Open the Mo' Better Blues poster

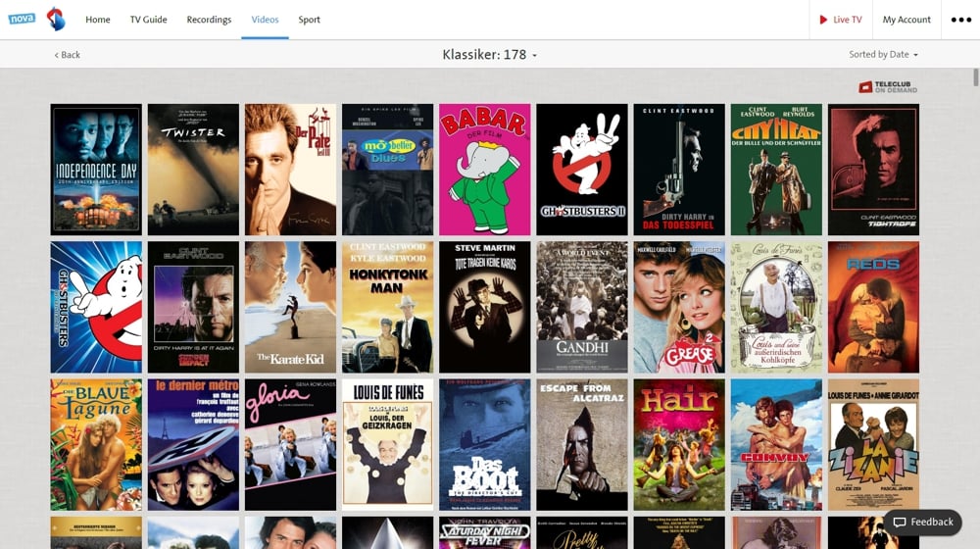coord(387,170)
